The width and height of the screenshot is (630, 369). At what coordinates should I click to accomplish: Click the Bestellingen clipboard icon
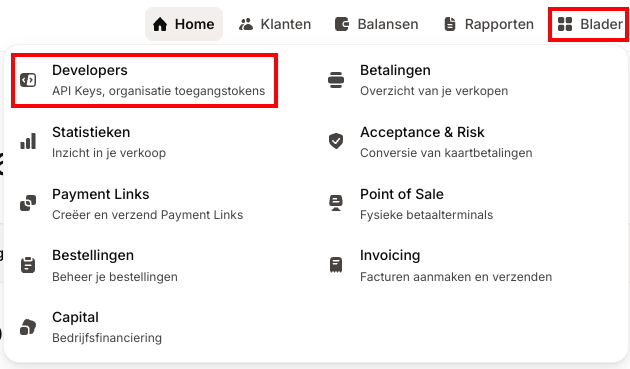point(28,265)
